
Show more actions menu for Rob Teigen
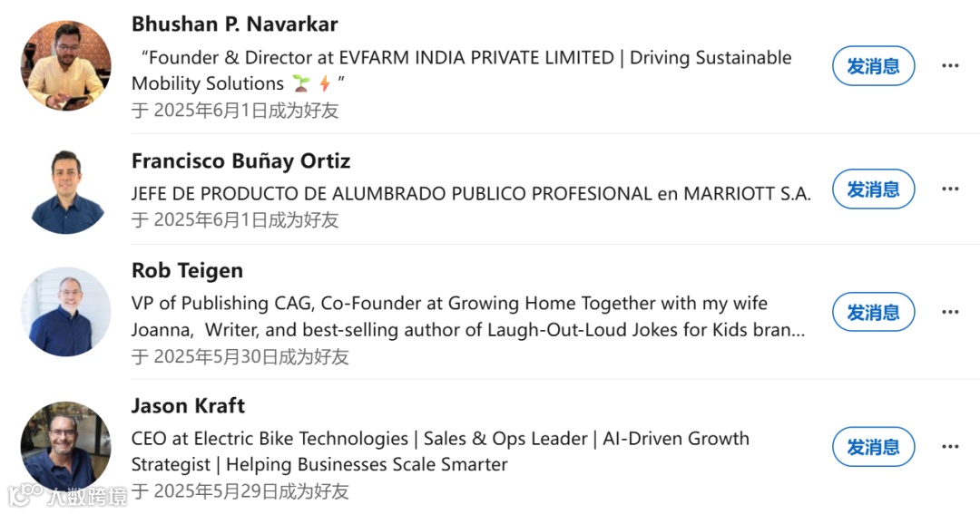coord(950,312)
